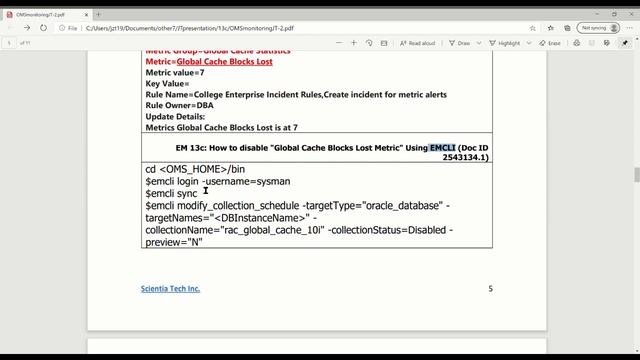
Task: Rotate the PDF page
Action: [369, 43]
